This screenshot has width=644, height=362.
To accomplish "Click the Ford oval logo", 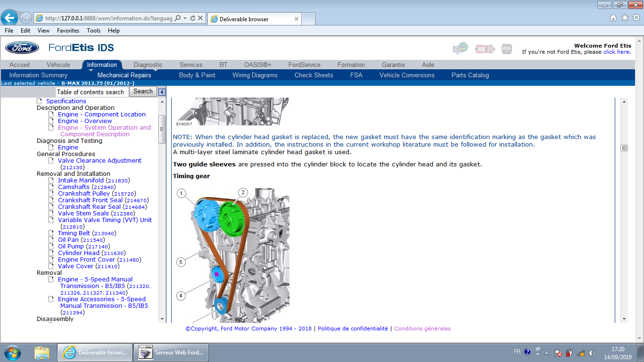I will click(x=22, y=48).
